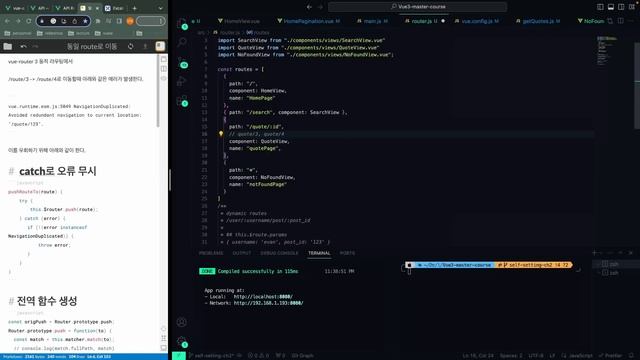Switch to HomePagination.vue editor tab
Image resolution: width=640 pixels, height=360 pixels.
tap(308, 21)
